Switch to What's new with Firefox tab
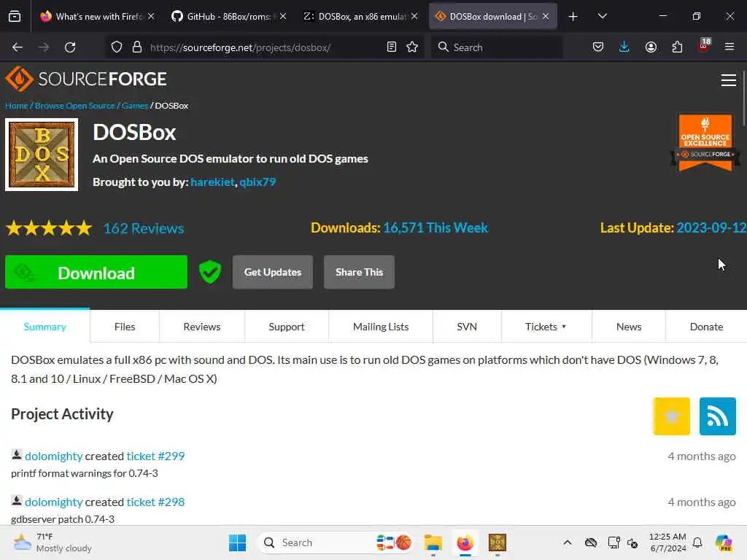The width and height of the screenshot is (747, 560). pyautogui.click(x=98, y=17)
